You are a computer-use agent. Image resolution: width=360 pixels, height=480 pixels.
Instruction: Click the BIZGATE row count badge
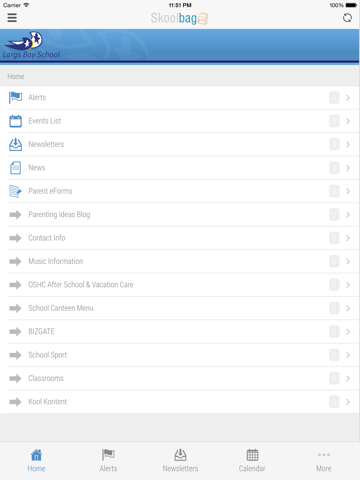pyautogui.click(x=334, y=332)
